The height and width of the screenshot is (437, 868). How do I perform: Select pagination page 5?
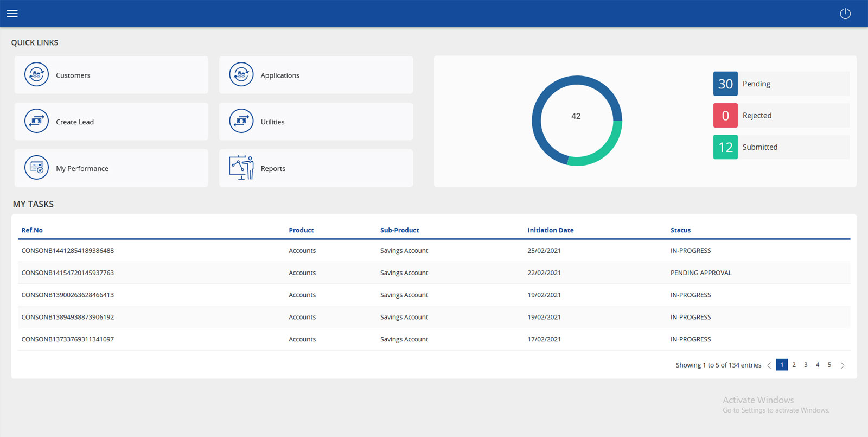pos(829,365)
